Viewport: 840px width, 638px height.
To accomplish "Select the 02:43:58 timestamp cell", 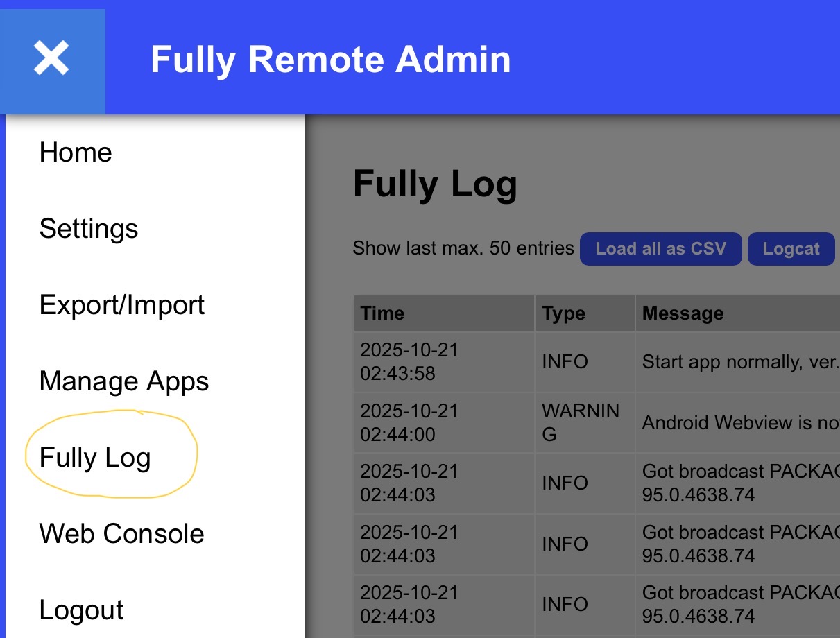I will [409, 362].
